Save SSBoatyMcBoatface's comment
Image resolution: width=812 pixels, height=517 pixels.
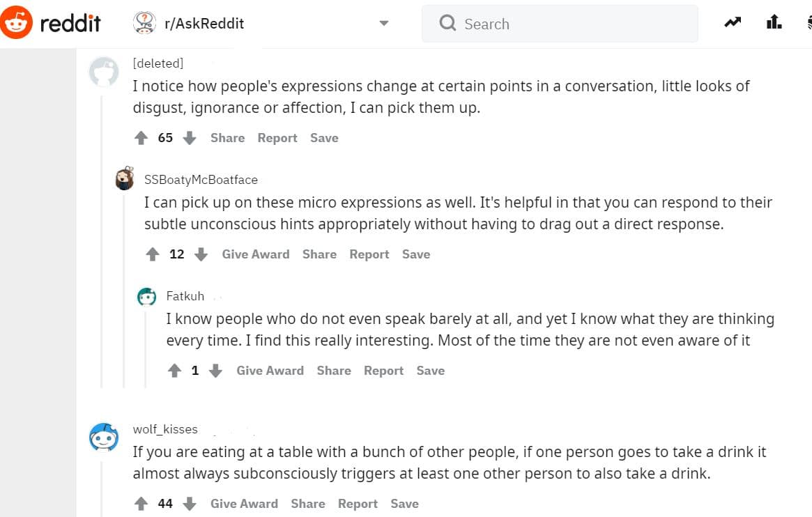pyautogui.click(x=415, y=254)
